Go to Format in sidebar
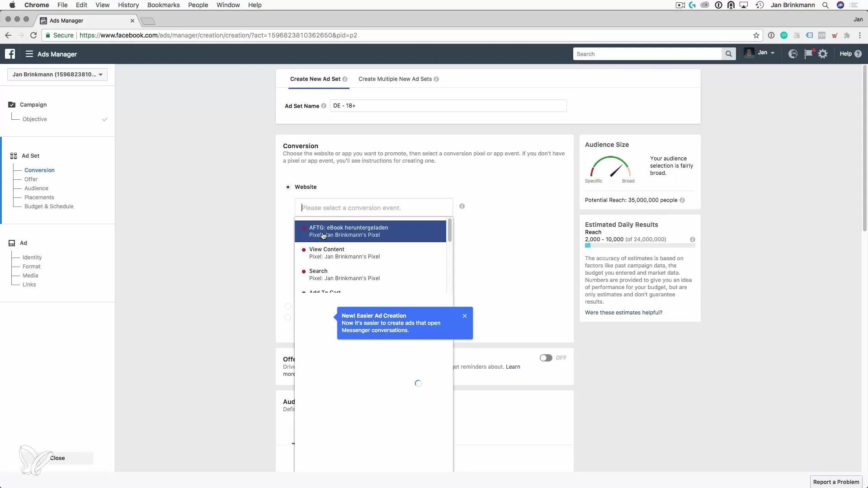 (x=32, y=267)
